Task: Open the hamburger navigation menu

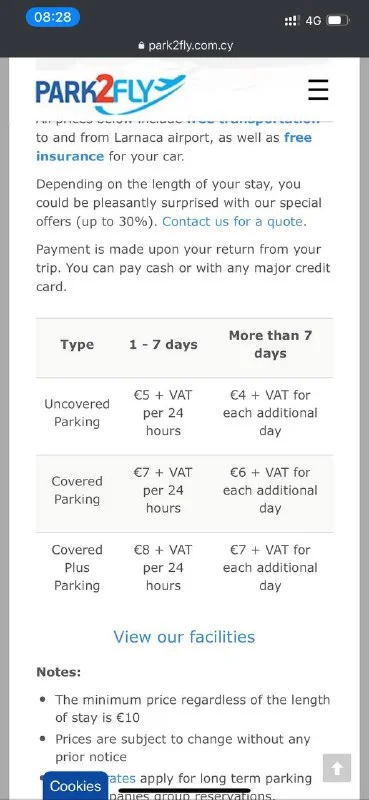Action: pyautogui.click(x=318, y=90)
